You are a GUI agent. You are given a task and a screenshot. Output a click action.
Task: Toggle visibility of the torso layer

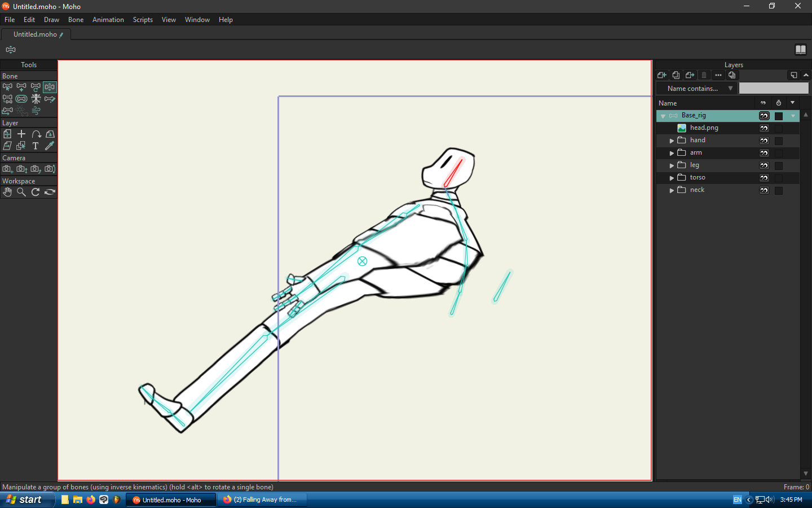pos(764,178)
